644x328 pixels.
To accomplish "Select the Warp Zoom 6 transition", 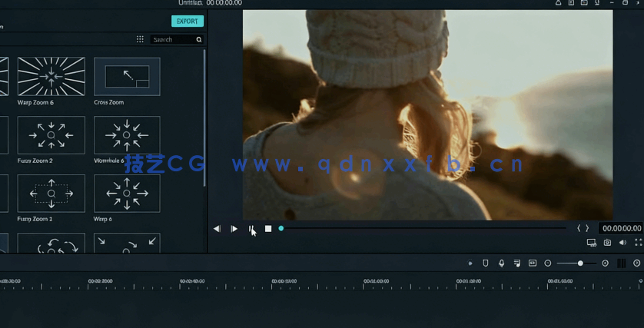I will coord(51,76).
